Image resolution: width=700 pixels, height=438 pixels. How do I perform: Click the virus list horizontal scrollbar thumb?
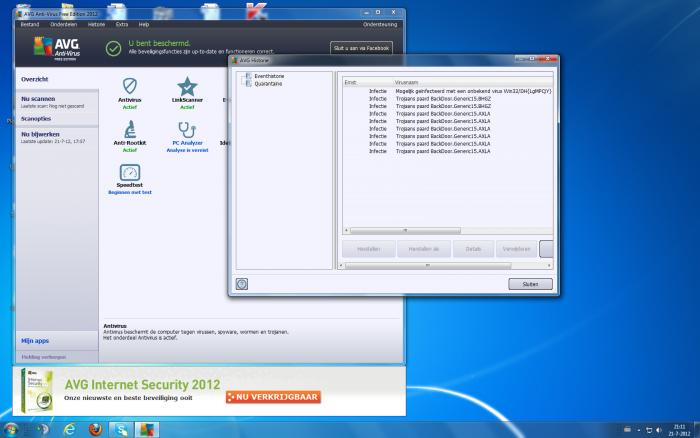coord(405,230)
